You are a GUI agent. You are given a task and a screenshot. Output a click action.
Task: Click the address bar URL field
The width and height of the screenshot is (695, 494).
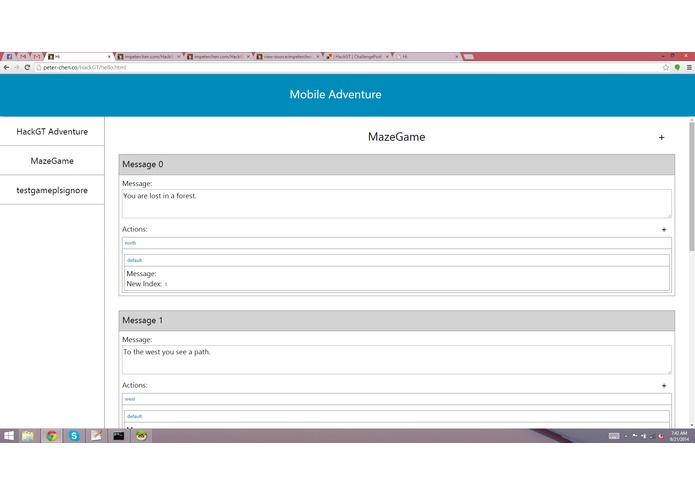point(348,67)
